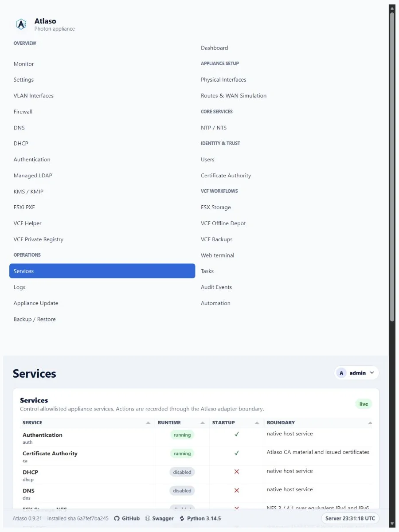Click the Authentication startup checkmark
Viewport: 399px width, 532px height.
[x=237, y=434]
